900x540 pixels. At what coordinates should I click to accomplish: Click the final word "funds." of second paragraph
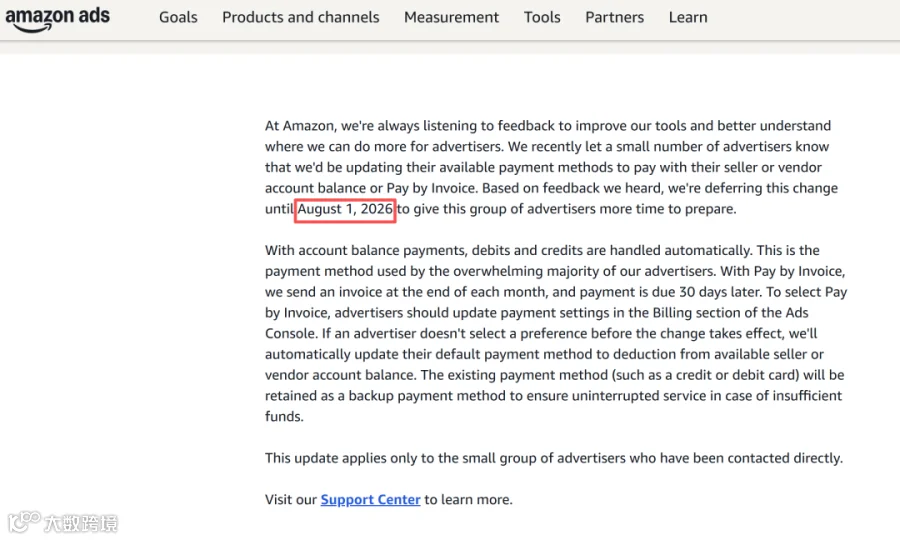coord(284,417)
